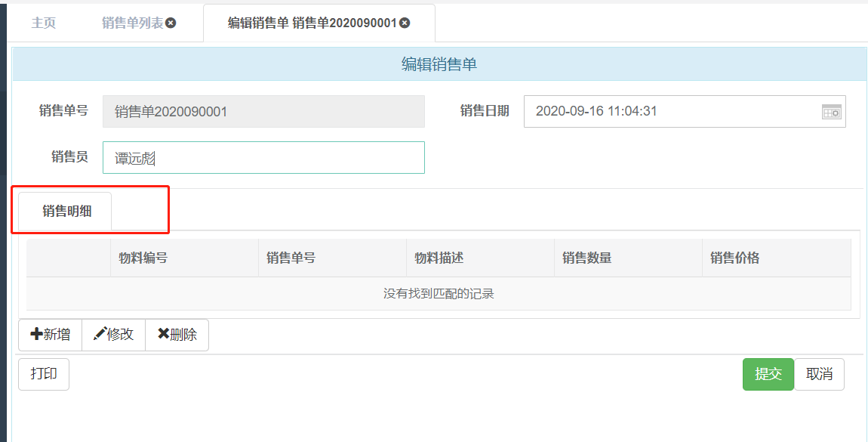Click the 销售价格 column header
The width and height of the screenshot is (868, 442).
click(777, 258)
